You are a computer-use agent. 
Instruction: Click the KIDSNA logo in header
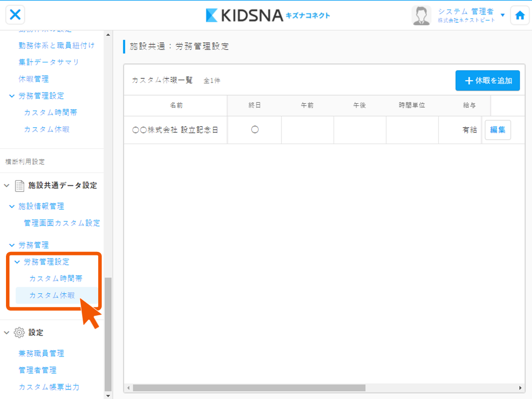pyautogui.click(x=268, y=15)
